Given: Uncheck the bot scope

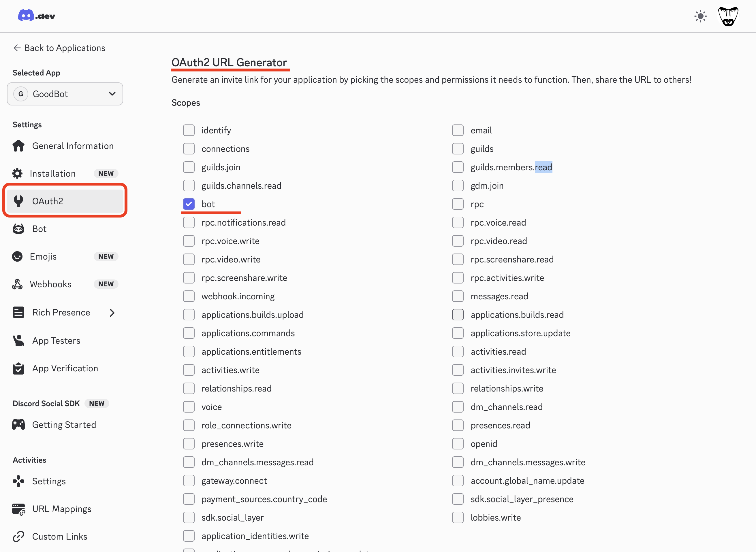Looking at the screenshot, I should [x=189, y=204].
